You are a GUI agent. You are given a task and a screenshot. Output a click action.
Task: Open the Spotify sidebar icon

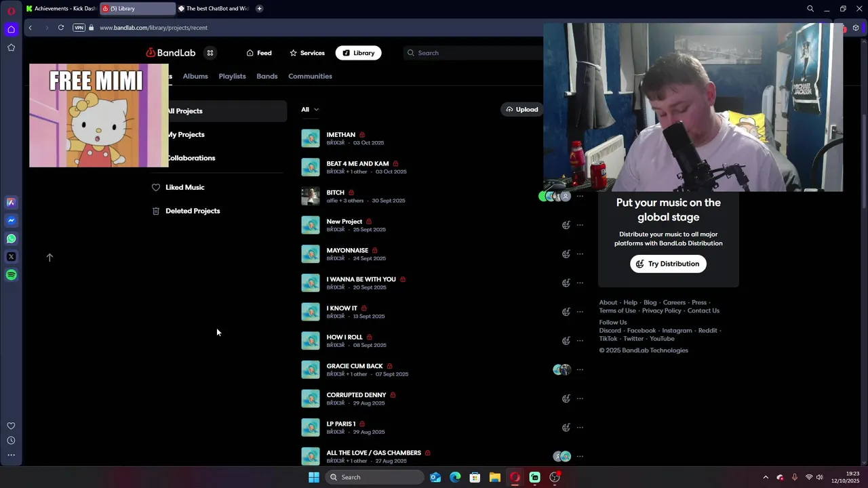[x=11, y=275]
